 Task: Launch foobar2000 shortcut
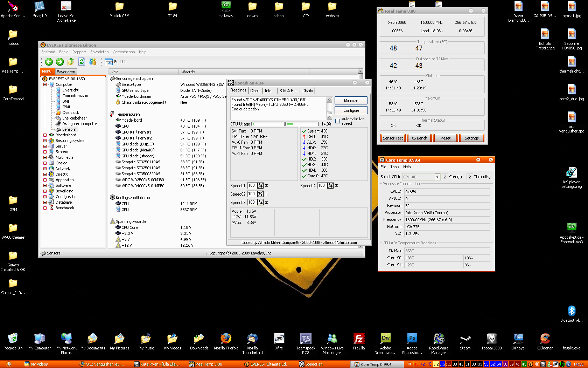pyautogui.click(x=492, y=341)
